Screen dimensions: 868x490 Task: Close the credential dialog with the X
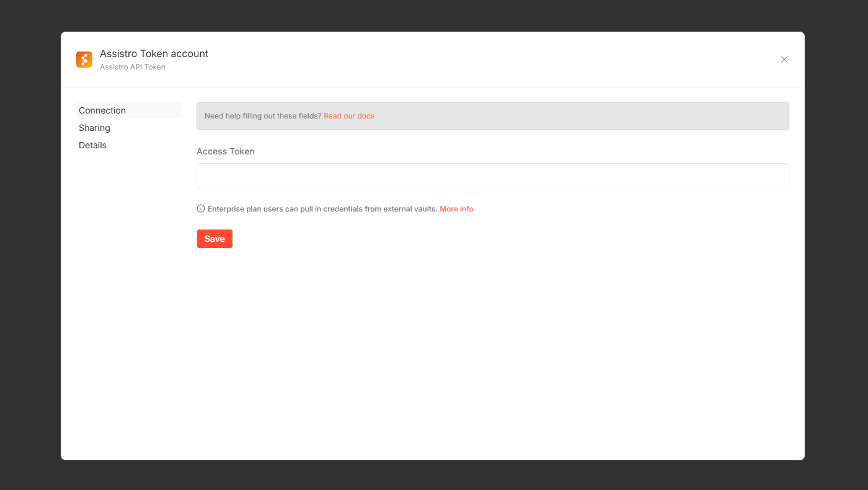click(784, 60)
